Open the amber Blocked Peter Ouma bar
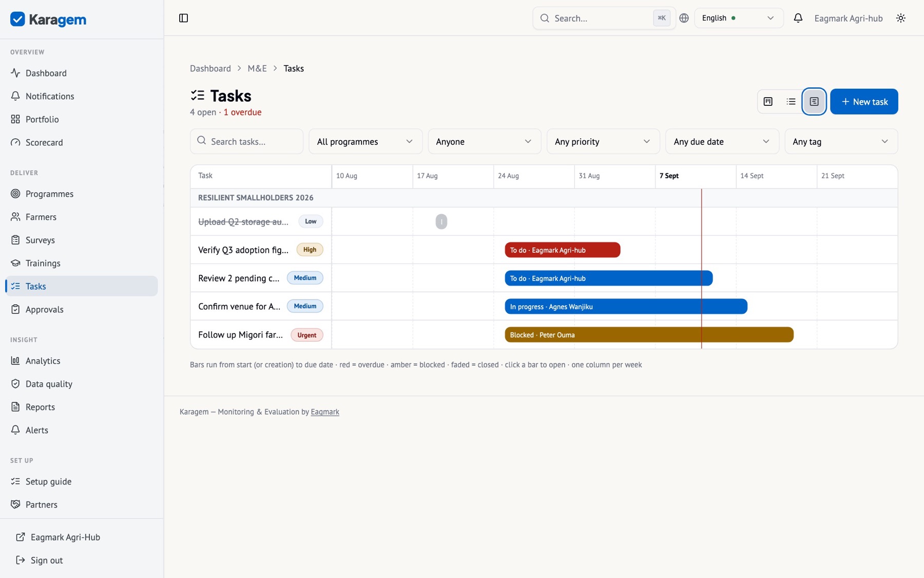The image size is (924, 578). [649, 335]
